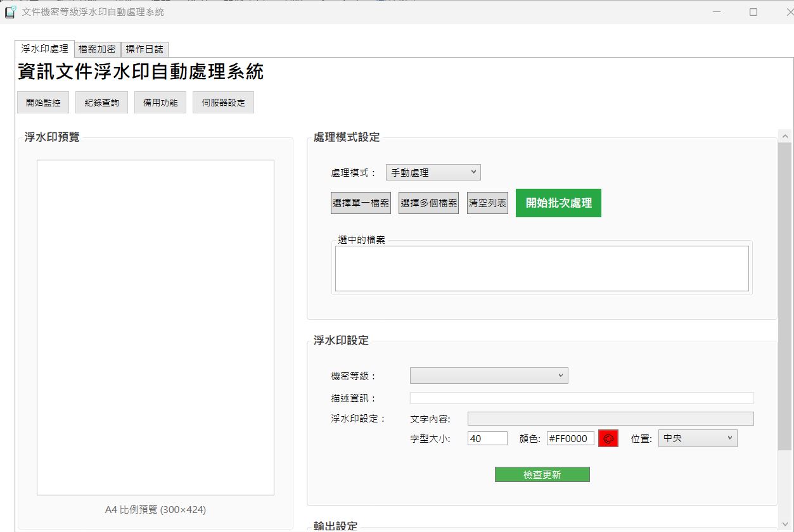Open the 操作日誌 tab
Viewport: 794px width, 532px height.
[x=144, y=49]
